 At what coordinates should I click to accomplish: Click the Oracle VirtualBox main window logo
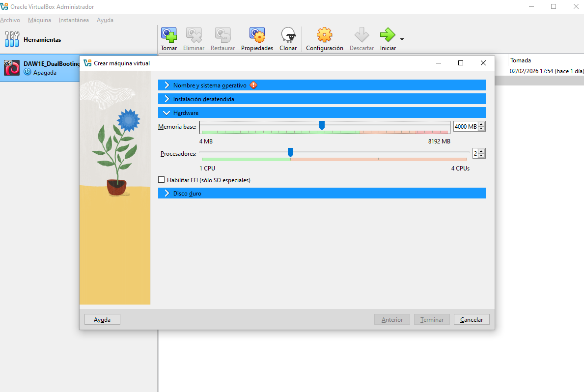[x=4, y=6]
